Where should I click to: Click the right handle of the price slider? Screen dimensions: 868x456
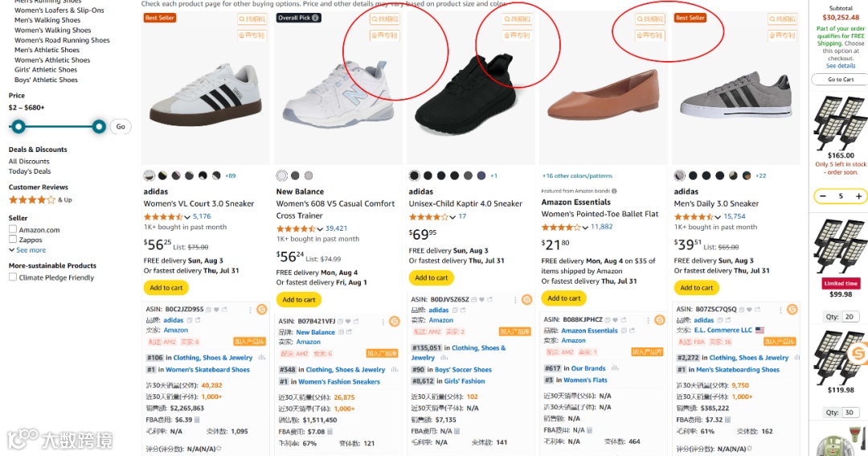click(x=99, y=127)
